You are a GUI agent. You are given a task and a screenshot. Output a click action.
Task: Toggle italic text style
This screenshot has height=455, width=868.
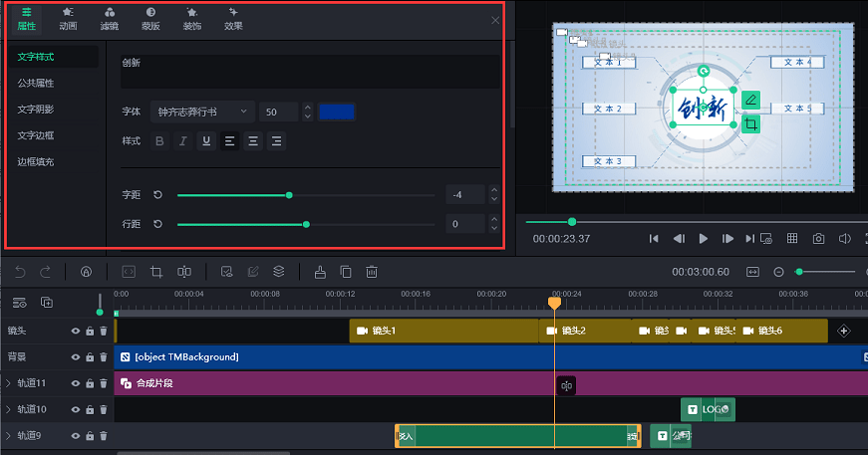point(182,141)
